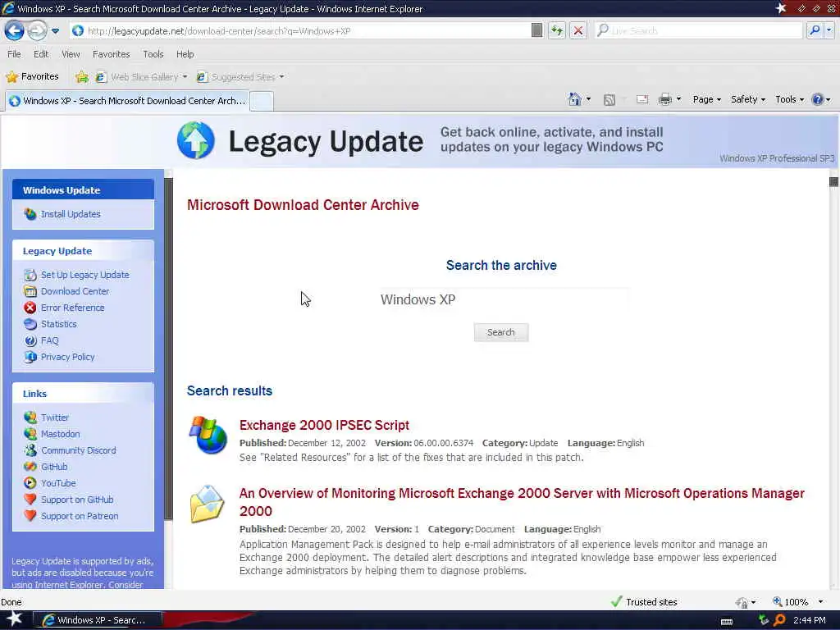The image size is (840, 630).
Task: Click the Search button
Action: pyautogui.click(x=501, y=332)
